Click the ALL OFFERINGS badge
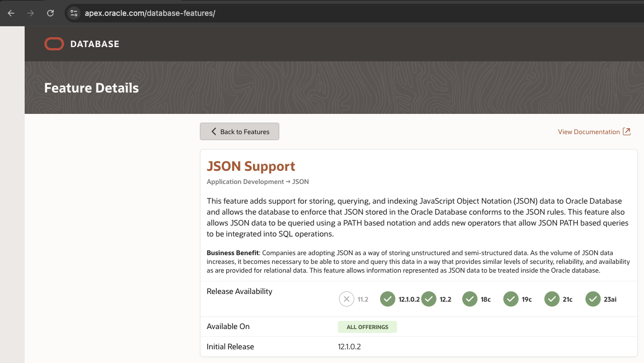Screen dimensions: 644x363 pos(367,326)
